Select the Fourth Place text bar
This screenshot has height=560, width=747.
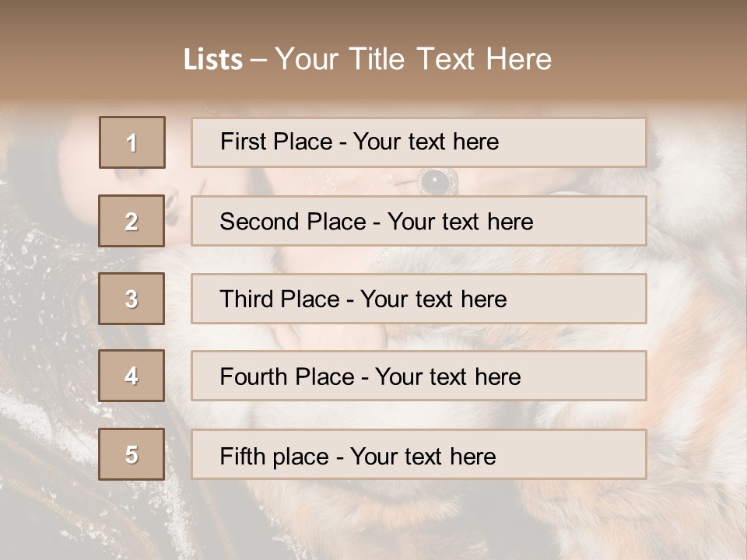coord(419,376)
